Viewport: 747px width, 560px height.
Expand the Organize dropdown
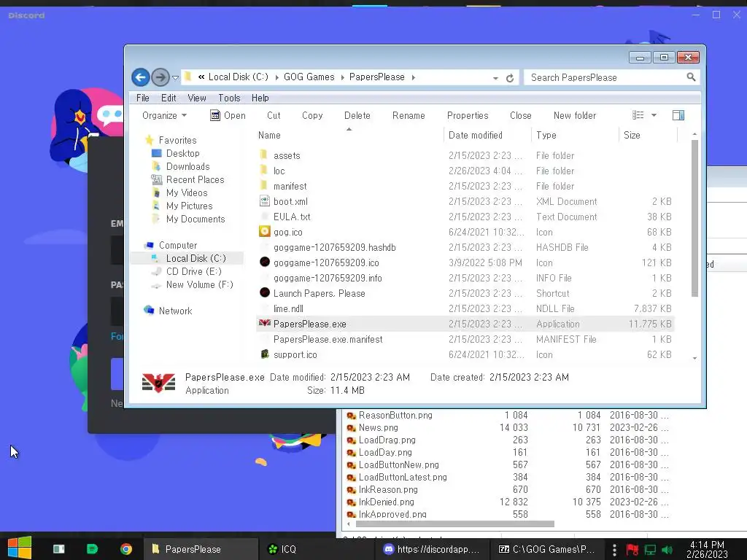pyautogui.click(x=164, y=116)
